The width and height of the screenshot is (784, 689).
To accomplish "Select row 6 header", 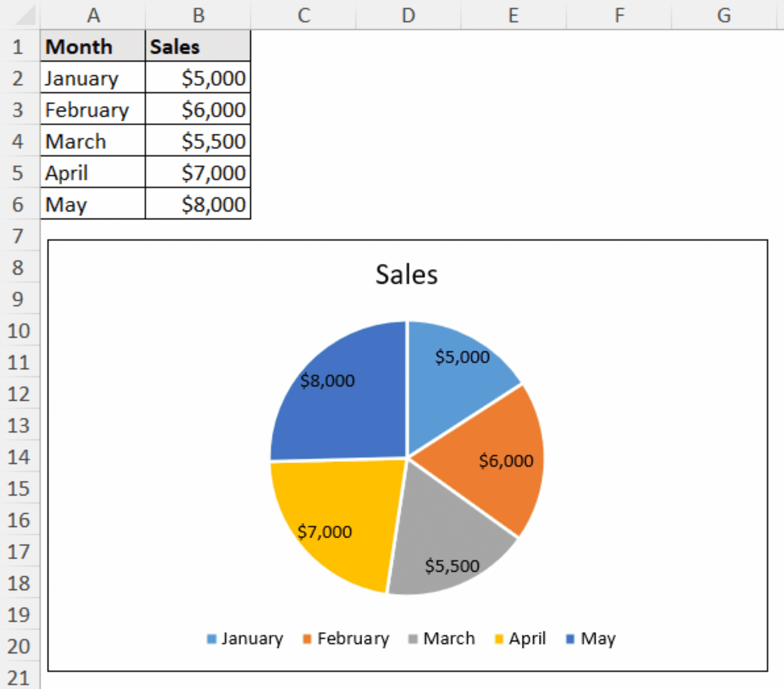I will tap(18, 205).
